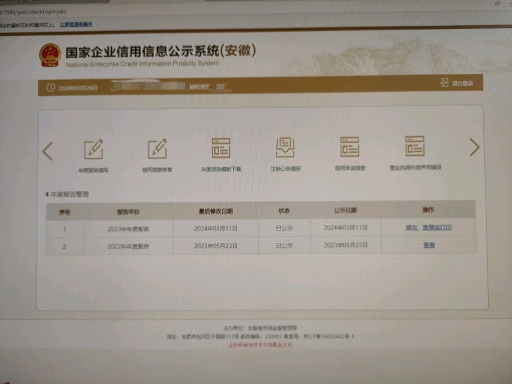Viewport: 512px width, 384px height.
Task: Click the 退出登录 logout icon
Action: [x=444, y=82]
